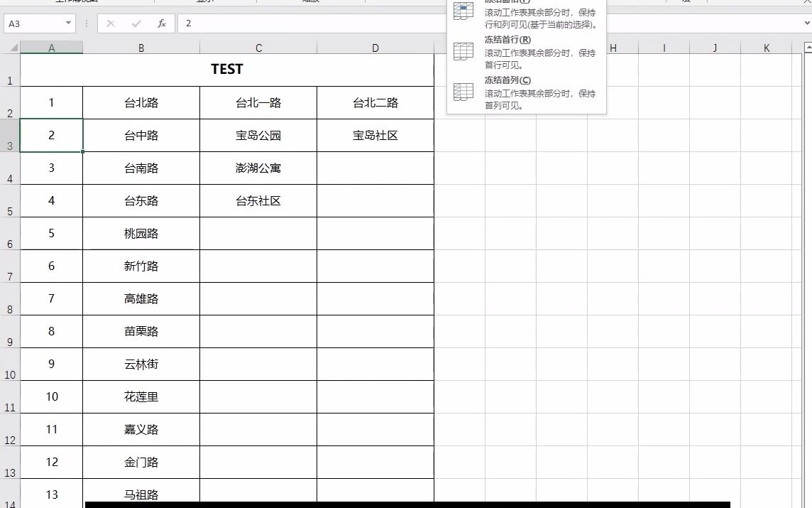Click the cell containing 澎湖公寓
Image resolution: width=812 pixels, height=508 pixels.
(x=258, y=168)
